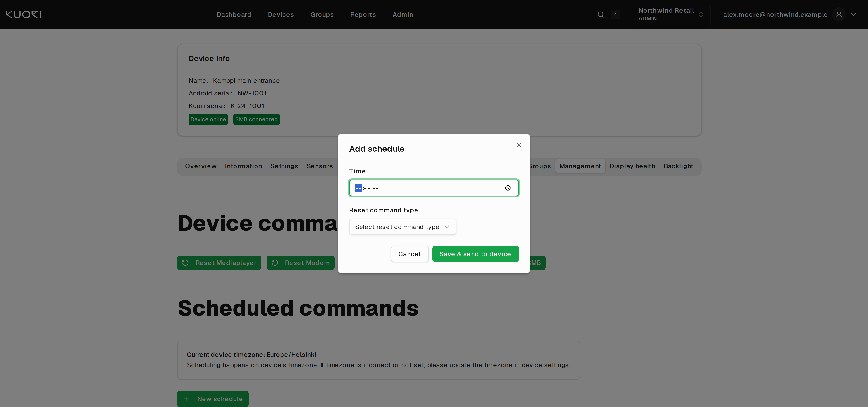The width and height of the screenshot is (868, 407).
Task: Switch to the Sensors tab
Action: point(319,166)
